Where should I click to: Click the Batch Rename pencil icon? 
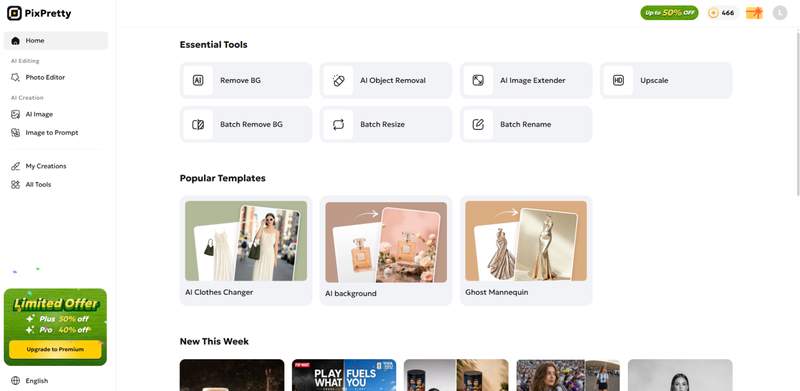(x=478, y=125)
